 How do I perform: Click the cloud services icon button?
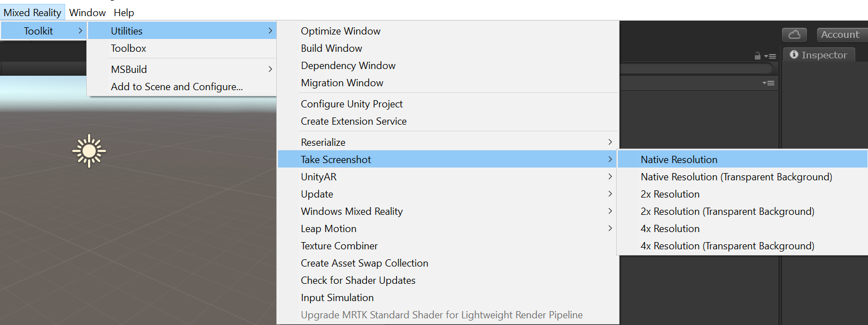click(x=794, y=35)
